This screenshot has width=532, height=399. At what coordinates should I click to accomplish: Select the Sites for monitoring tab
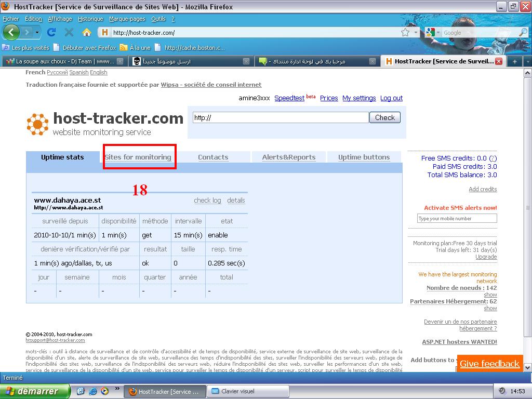click(138, 157)
